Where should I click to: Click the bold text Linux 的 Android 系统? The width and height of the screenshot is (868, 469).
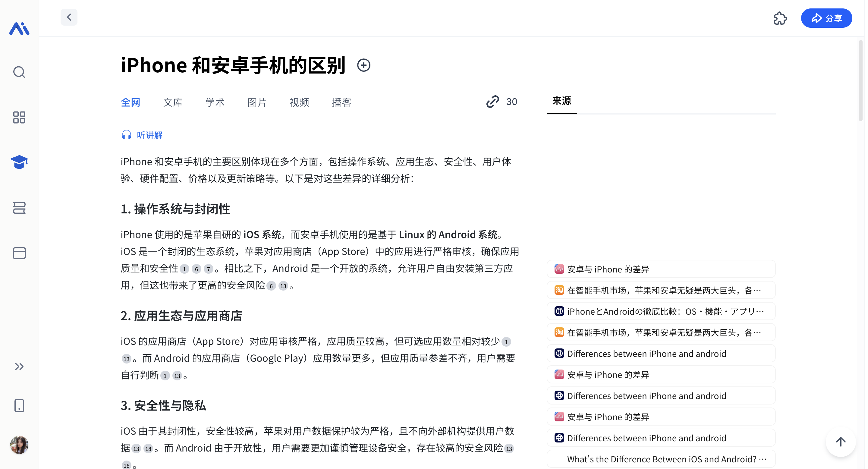click(x=448, y=234)
